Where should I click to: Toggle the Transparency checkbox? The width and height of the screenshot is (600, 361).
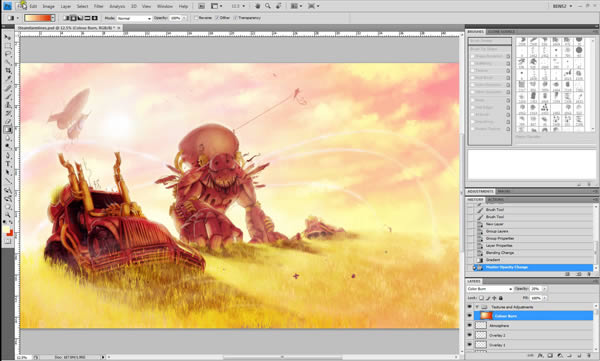pos(235,18)
